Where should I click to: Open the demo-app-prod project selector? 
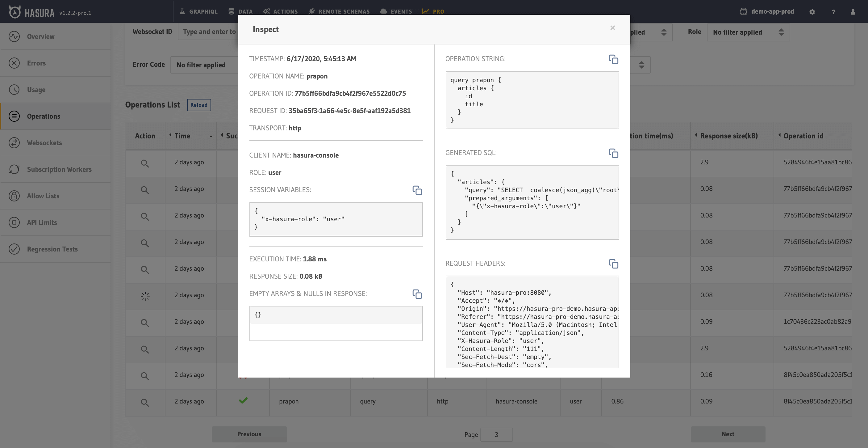pos(766,11)
